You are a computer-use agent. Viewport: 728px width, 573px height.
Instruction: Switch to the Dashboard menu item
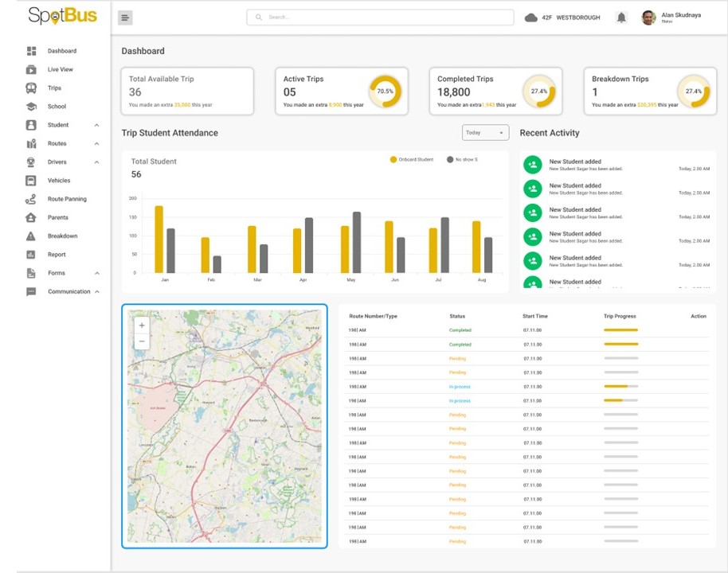point(61,50)
